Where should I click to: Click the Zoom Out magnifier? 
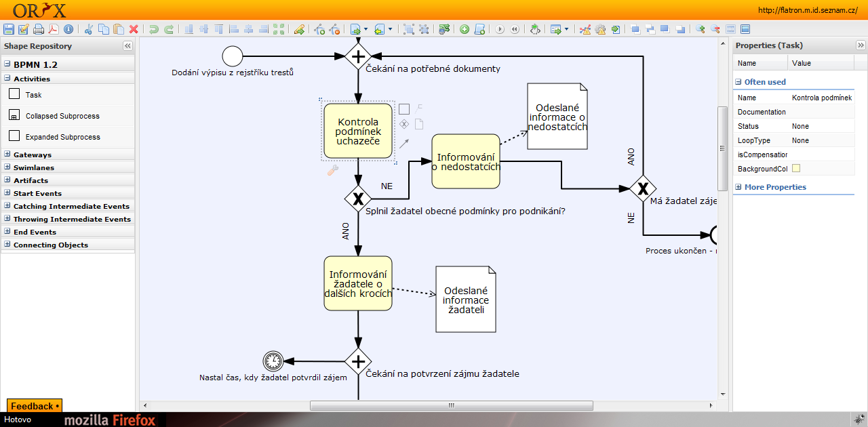715,29
